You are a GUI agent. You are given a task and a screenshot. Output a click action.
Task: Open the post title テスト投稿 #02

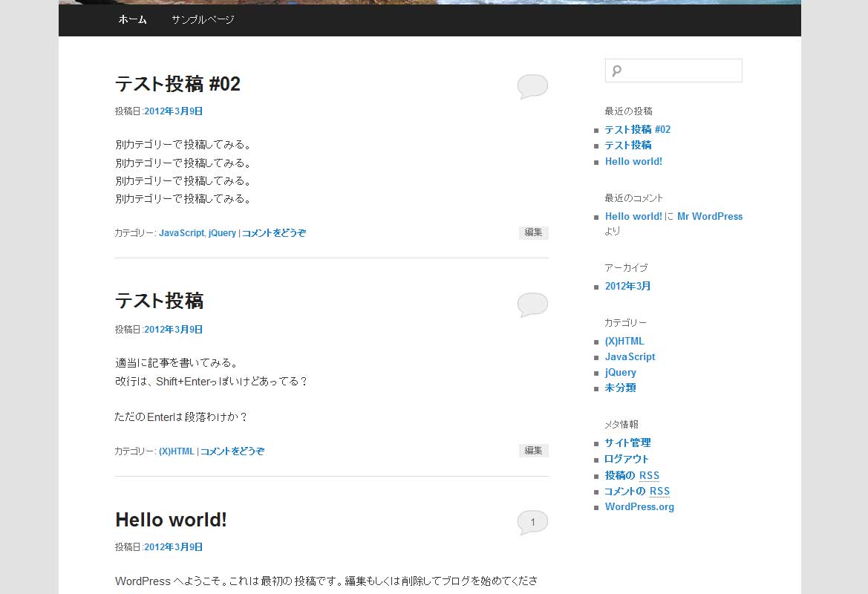tap(177, 84)
